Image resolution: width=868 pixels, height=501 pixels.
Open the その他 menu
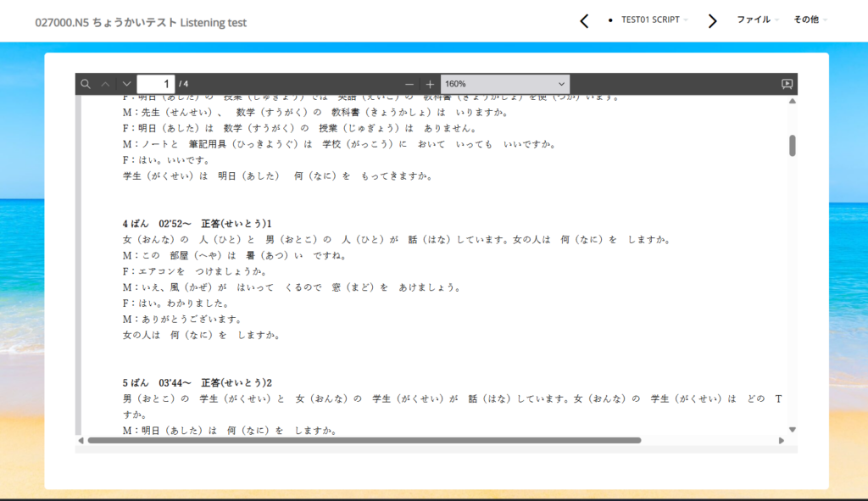click(810, 19)
